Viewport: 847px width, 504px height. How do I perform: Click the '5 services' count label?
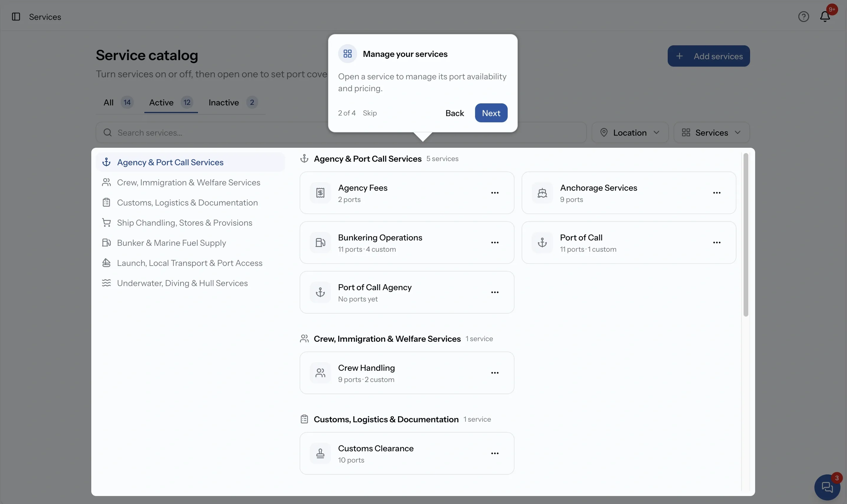click(x=442, y=159)
